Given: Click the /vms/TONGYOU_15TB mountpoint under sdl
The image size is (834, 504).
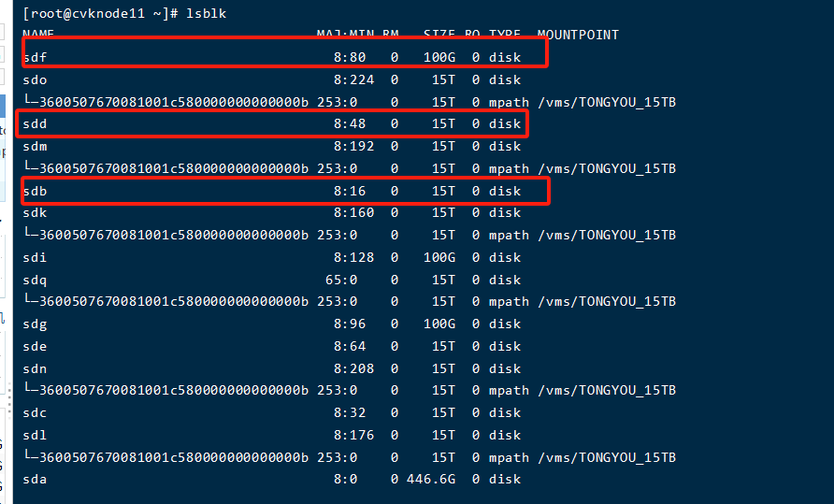Looking at the screenshot, I should [607, 457].
